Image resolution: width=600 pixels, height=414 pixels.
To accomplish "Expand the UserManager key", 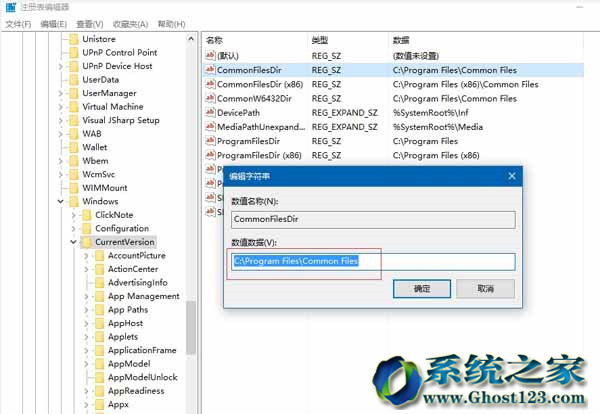I will [x=60, y=94].
